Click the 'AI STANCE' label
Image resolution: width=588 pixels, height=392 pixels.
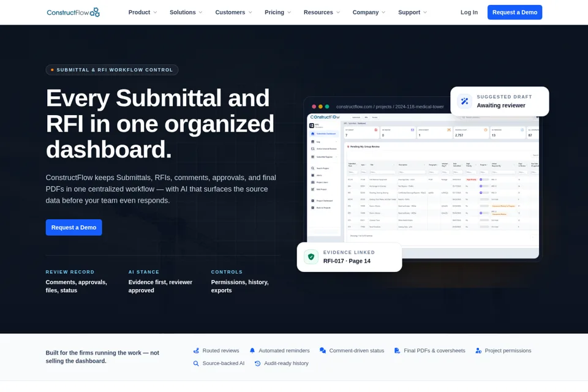[143, 272]
